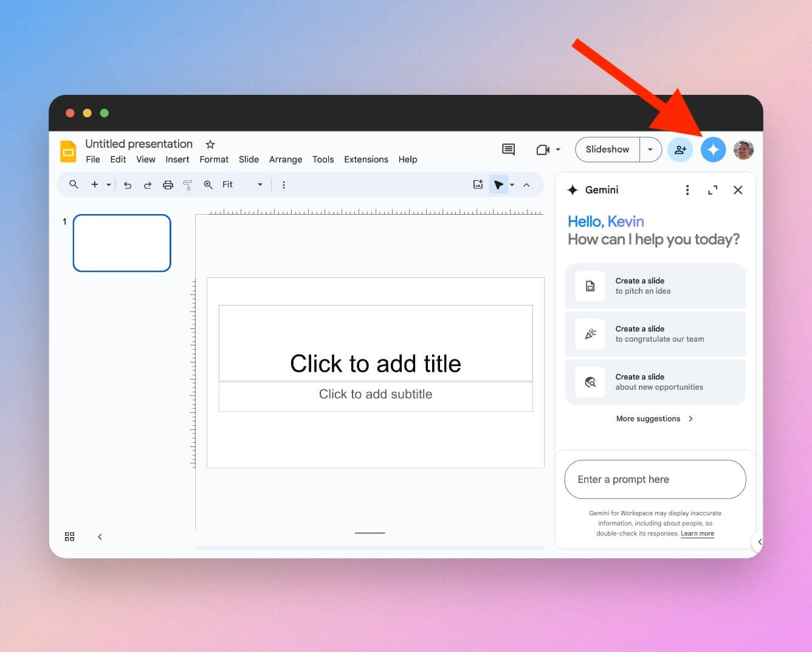This screenshot has width=812, height=652.
Task: Click the Share icon with person and plus
Action: tap(680, 149)
